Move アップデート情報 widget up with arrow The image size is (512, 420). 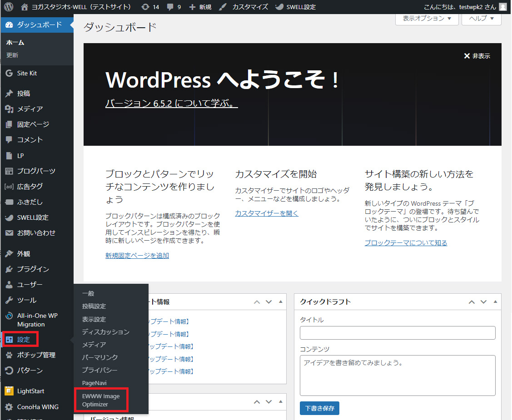tap(257, 302)
